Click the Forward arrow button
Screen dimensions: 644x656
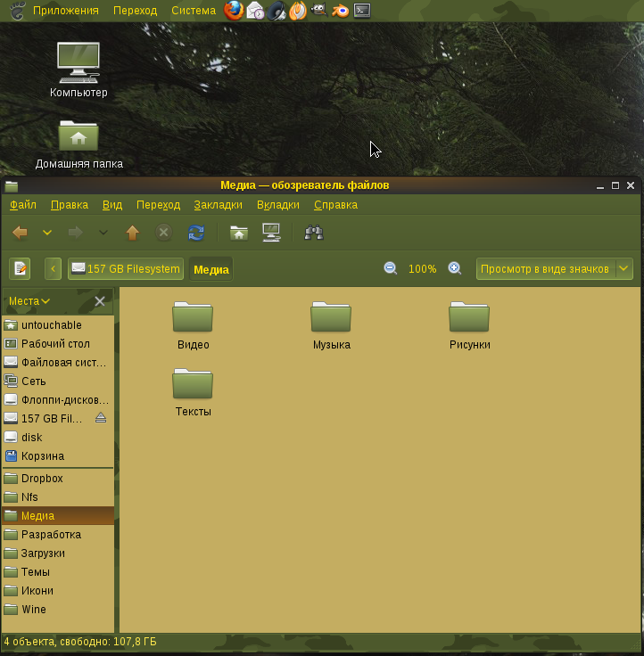pyautogui.click(x=75, y=233)
